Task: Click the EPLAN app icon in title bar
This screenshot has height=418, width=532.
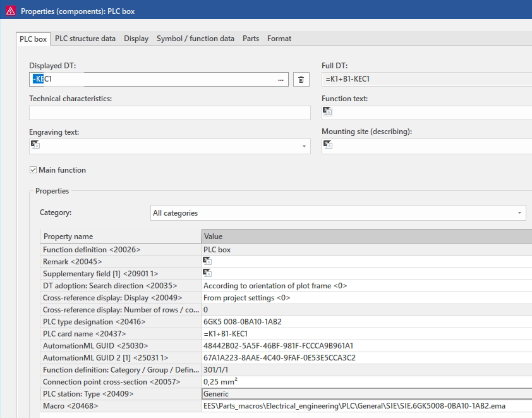Action: tap(10, 11)
